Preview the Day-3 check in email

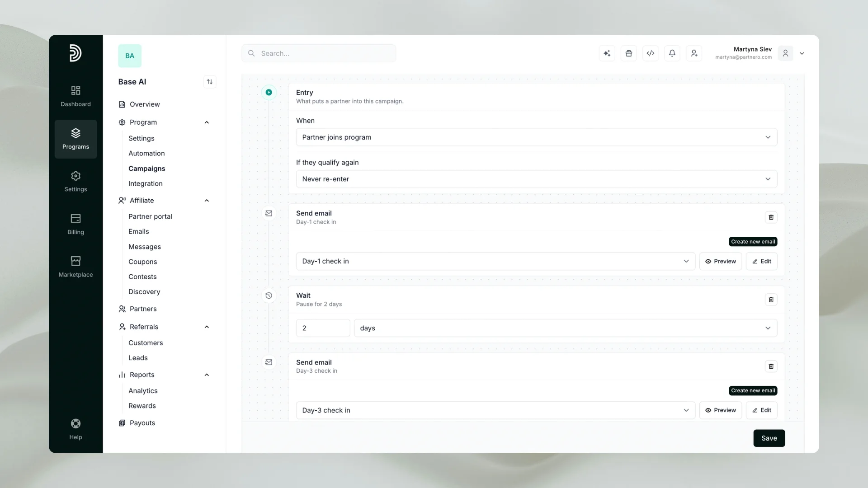[720, 410]
